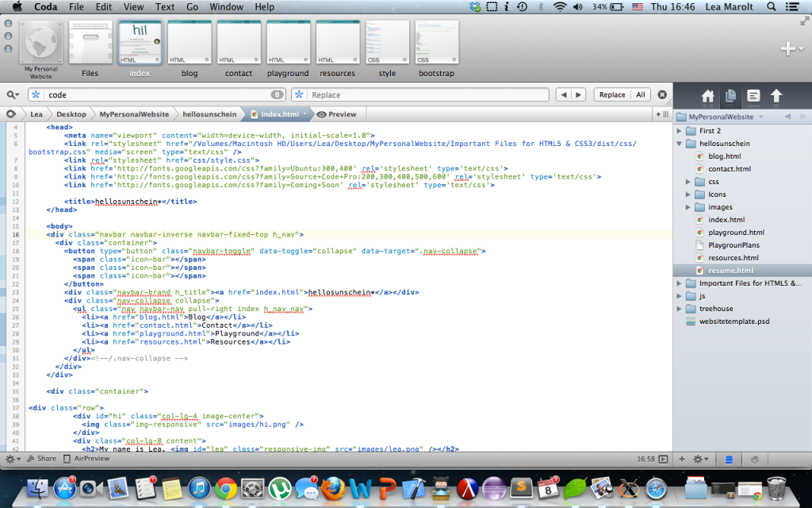The height and width of the screenshot is (508, 812).
Task: Open the Home sidebar icon
Action: (707, 96)
